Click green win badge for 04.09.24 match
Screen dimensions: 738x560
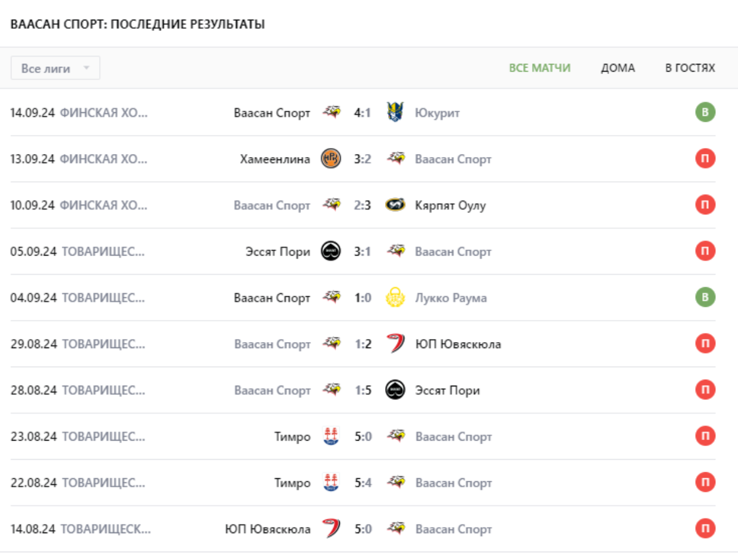pos(705,298)
